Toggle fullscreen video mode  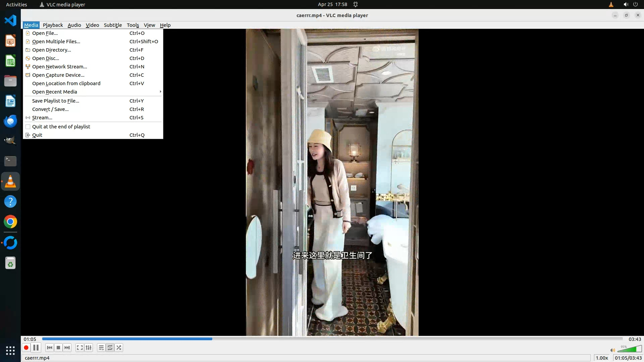click(x=79, y=348)
